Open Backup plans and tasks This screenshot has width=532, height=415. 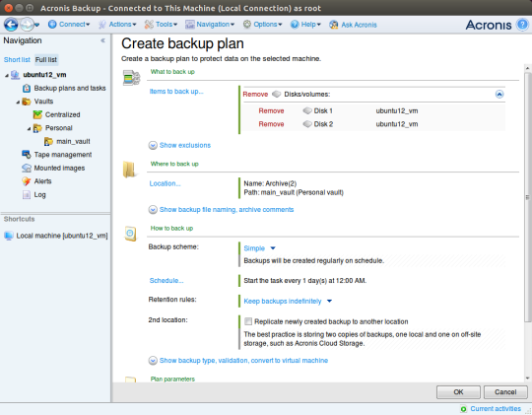(70, 89)
